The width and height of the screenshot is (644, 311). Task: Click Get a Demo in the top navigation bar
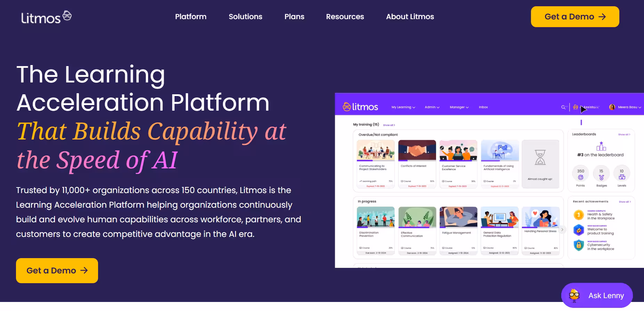click(x=575, y=17)
